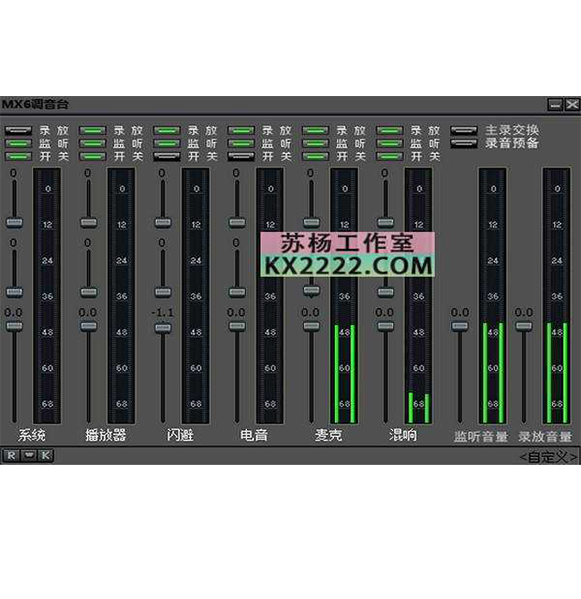Toggle 主录交换 switch
The image size is (581, 599).
click(x=464, y=131)
